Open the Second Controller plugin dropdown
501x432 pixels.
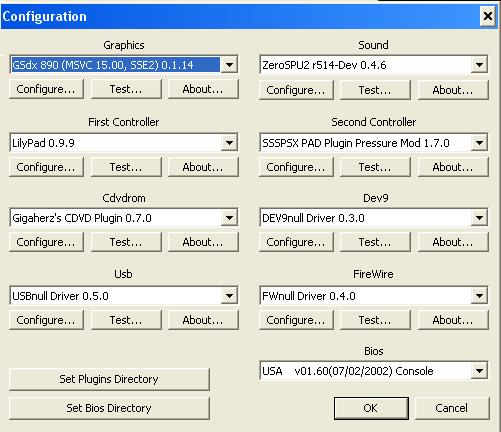tap(479, 143)
